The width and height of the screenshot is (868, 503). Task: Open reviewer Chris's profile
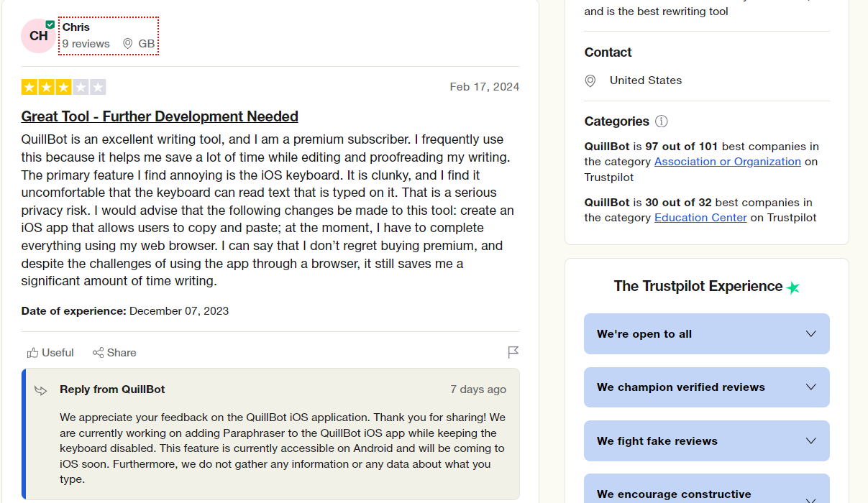(x=76, y=27)
